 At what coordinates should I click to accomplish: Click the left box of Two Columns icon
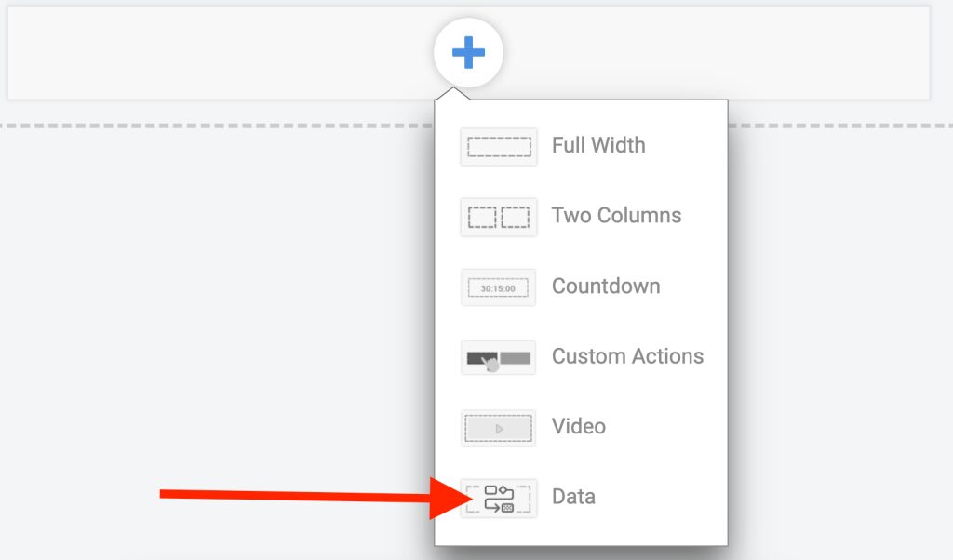[482, 217]
